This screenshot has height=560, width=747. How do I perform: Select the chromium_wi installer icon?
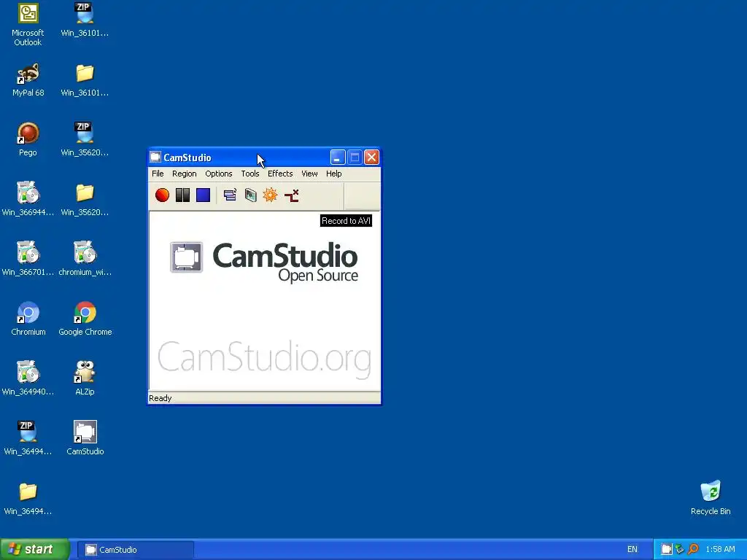85,260
